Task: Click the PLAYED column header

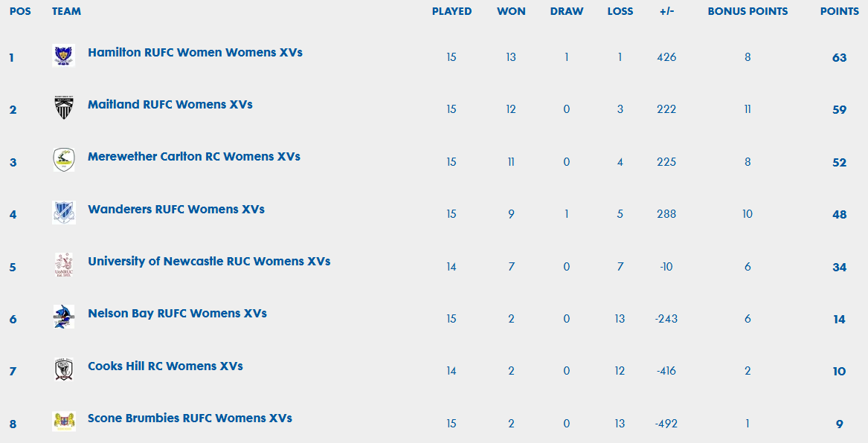Action: click(451, 11)
